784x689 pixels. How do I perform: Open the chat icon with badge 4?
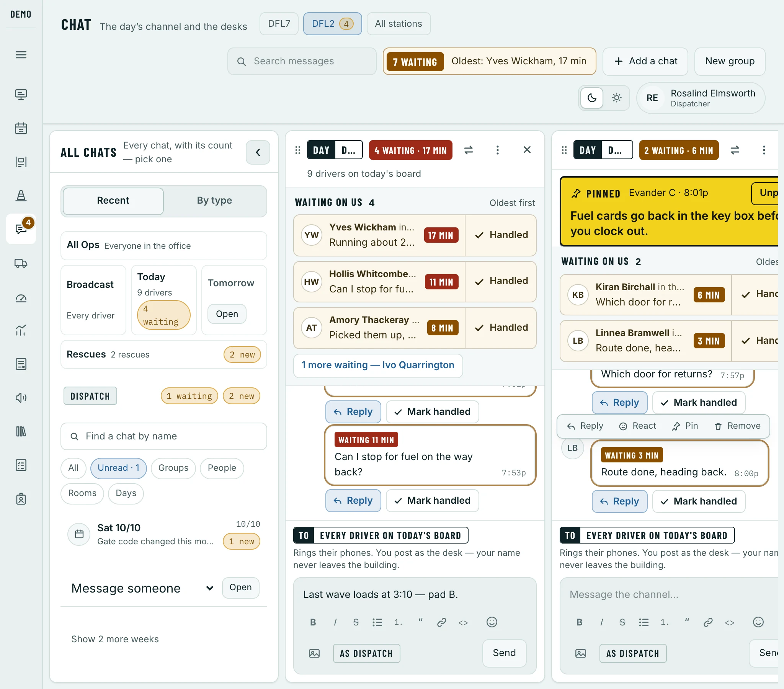click(21, 229)
